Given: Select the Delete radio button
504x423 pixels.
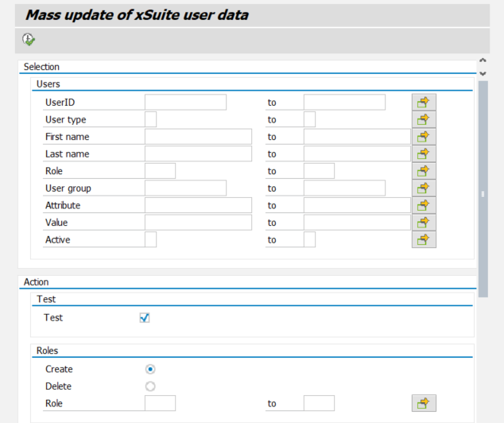Looking at the screenshot, I should pos(150,386).
